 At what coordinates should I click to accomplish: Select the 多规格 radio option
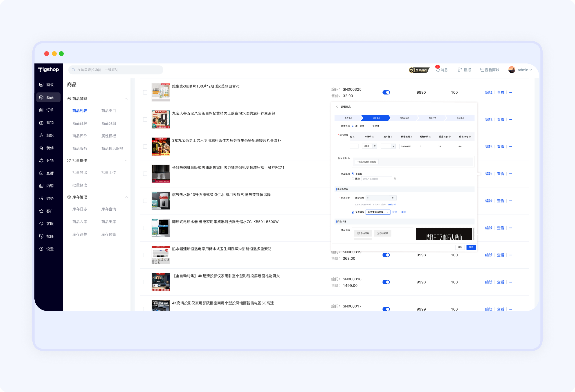pos(370,126)
